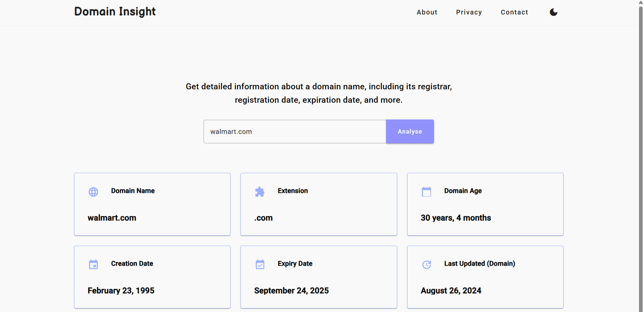Select the Creation Date label
This screenshot has width=644, height=312.
point(132,264)
